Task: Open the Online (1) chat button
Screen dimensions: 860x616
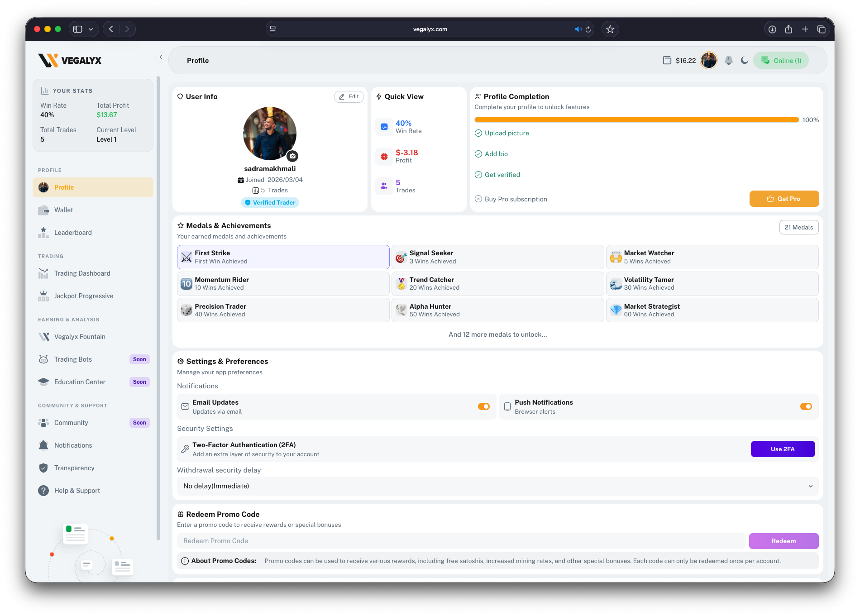Action: (781, 60)
